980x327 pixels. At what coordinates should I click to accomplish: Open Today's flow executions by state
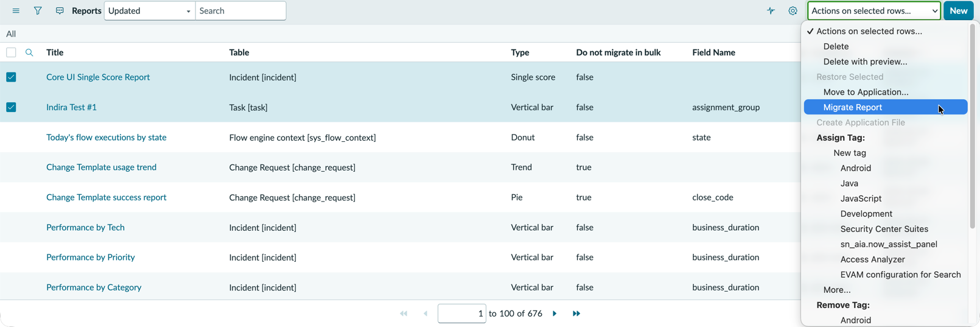pos(106,138)
